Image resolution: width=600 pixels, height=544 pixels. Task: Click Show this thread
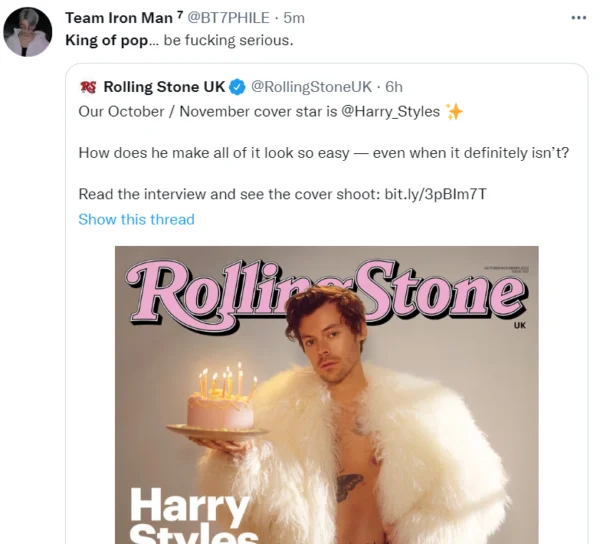click(136, 219)
